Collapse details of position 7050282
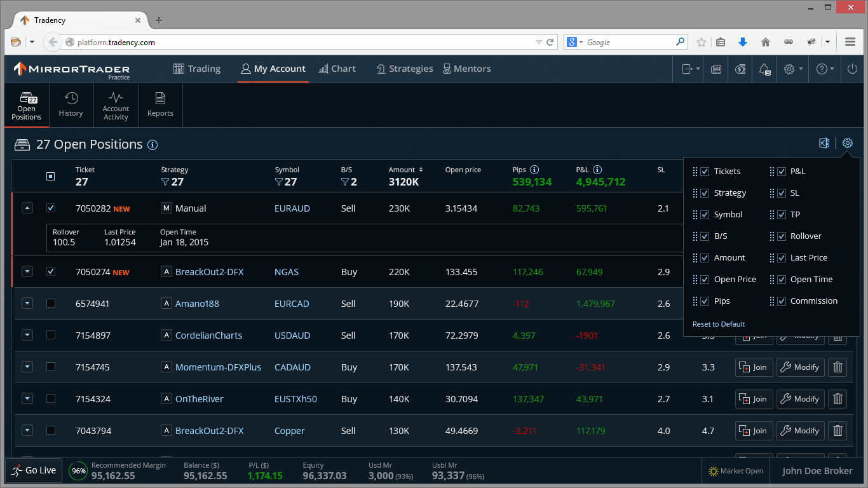Image resolution: width=868 pixels, height=488 pixels. click(27, 208)
